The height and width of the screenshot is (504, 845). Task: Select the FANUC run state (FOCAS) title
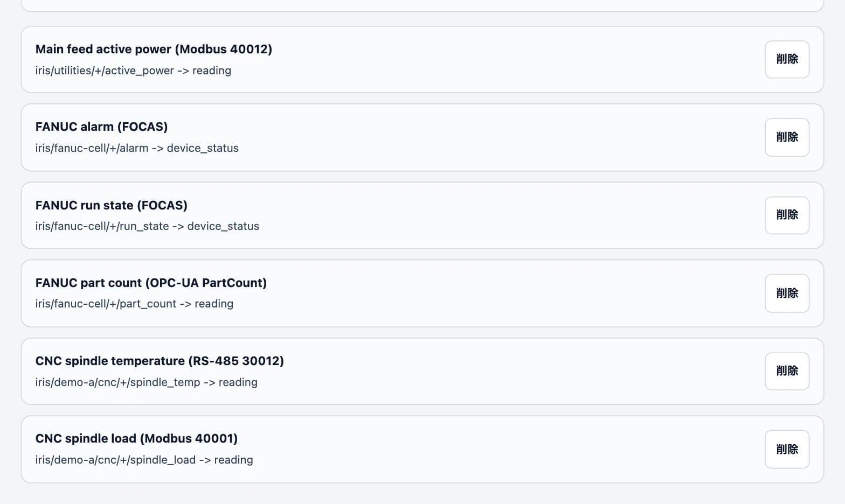[112, 205]
